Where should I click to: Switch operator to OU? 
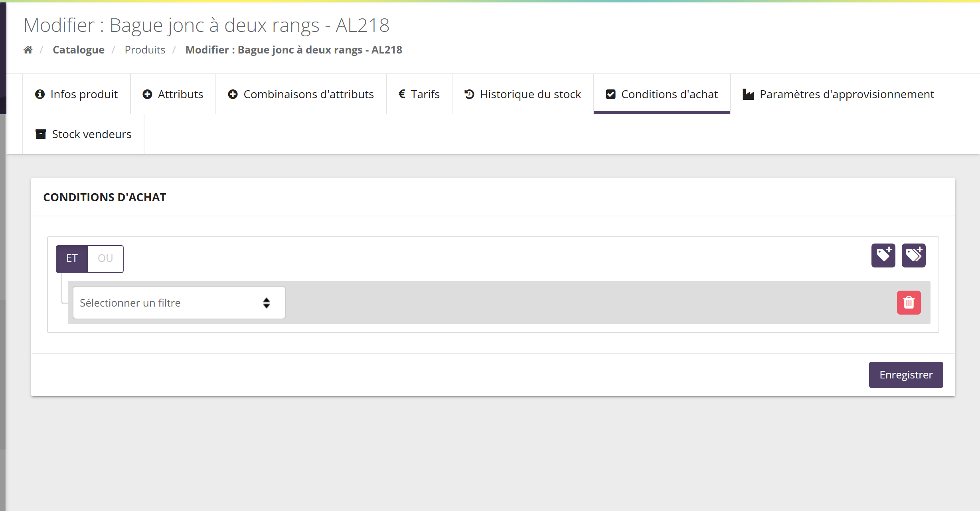tap(105, 259)
